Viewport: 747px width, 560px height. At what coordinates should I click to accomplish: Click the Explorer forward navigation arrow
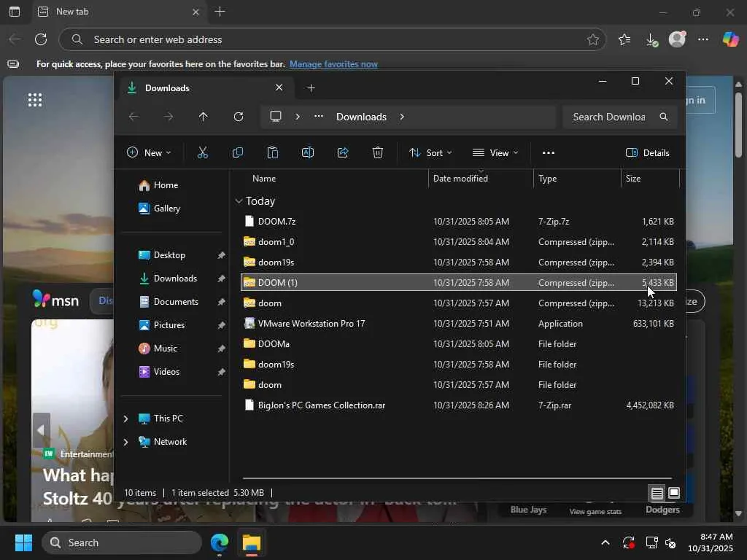pos(169,117)
